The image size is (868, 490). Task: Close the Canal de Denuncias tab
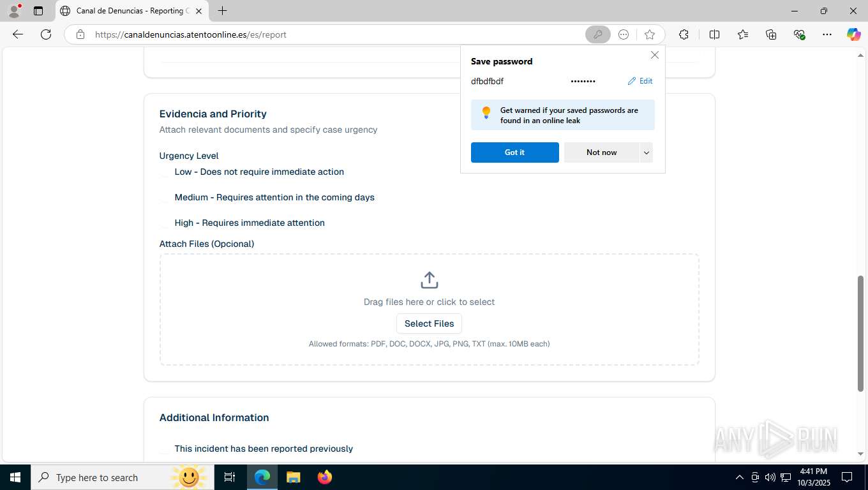198,11
